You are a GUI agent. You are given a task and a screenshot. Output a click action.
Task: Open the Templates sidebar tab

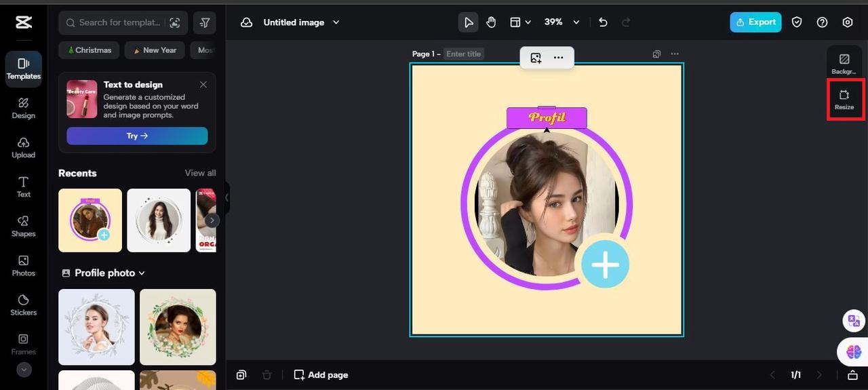[x=24, y=69]
